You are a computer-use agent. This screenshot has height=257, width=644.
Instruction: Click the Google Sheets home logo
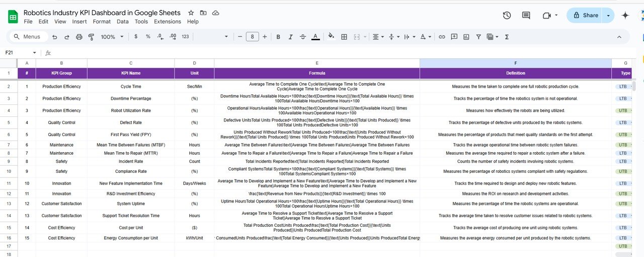(13, 17)
